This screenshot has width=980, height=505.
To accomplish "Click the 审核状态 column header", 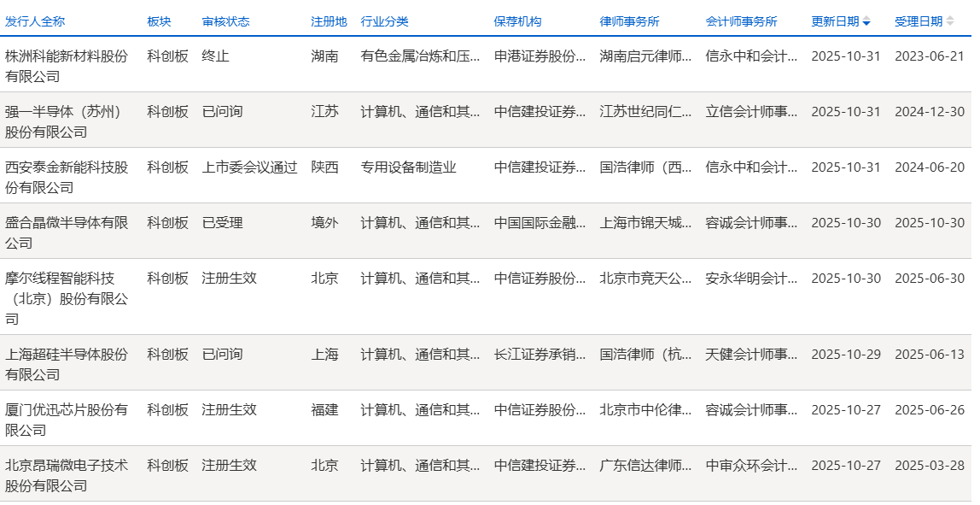I will coord(225,21).
